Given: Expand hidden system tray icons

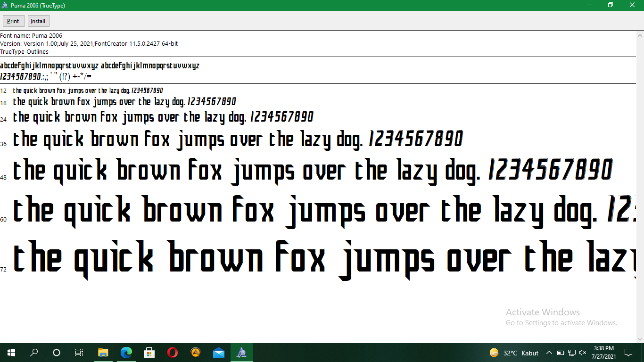Looking at the screenshot, I should point(549,352).
